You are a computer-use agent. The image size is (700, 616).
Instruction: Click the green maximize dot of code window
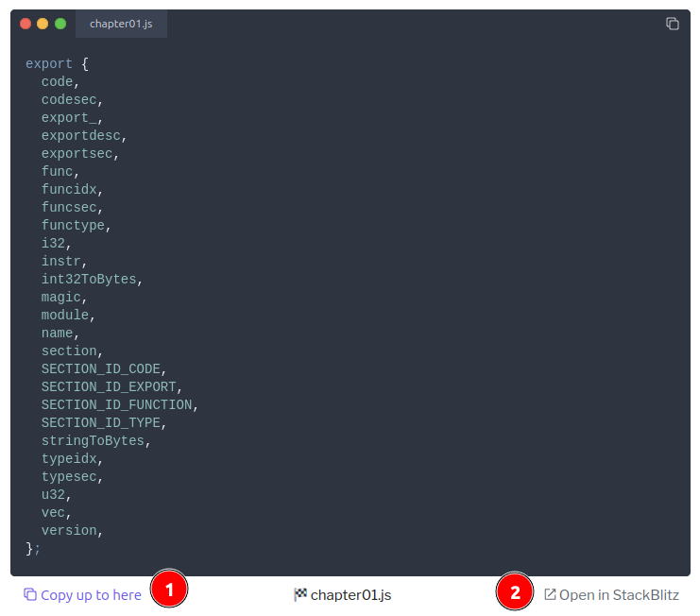(x=60, y=24)
